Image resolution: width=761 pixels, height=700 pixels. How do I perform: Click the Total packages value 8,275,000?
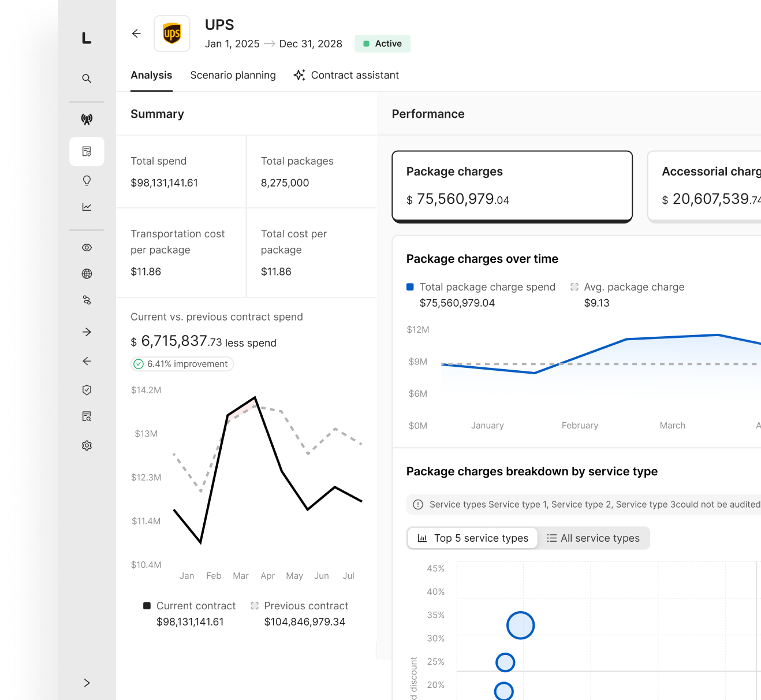(285, 183)
